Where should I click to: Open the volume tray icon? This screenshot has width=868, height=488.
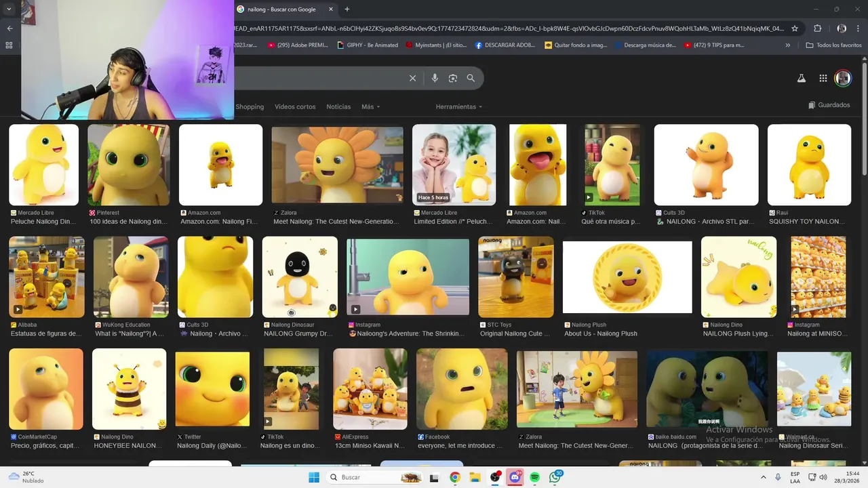[x=823, y=477]
